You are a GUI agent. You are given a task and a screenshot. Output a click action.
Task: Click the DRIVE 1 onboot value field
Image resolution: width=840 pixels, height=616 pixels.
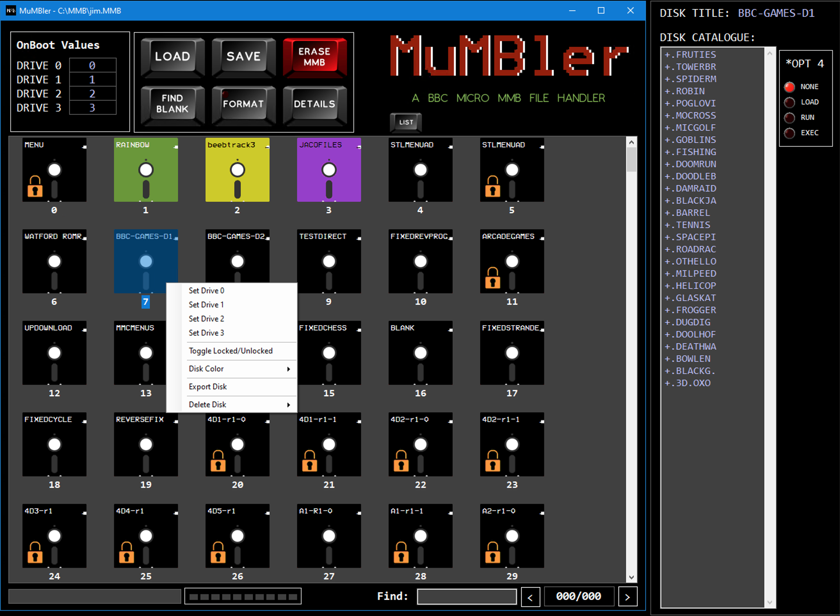point(93,80)
